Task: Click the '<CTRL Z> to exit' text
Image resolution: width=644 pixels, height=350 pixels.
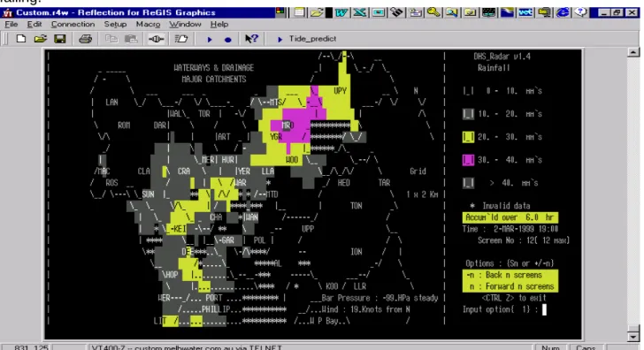Action: pos(514,298)
